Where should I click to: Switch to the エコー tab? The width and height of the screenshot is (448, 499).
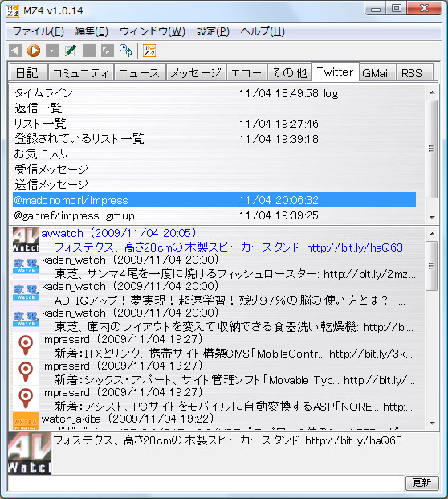click(246, 73)
